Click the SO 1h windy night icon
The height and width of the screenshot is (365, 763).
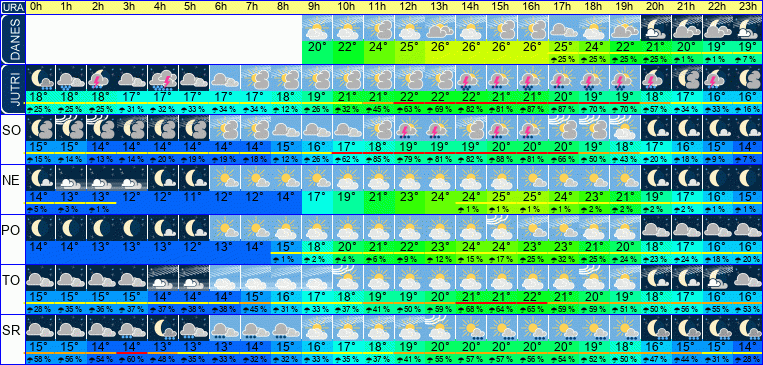(71, 128)
